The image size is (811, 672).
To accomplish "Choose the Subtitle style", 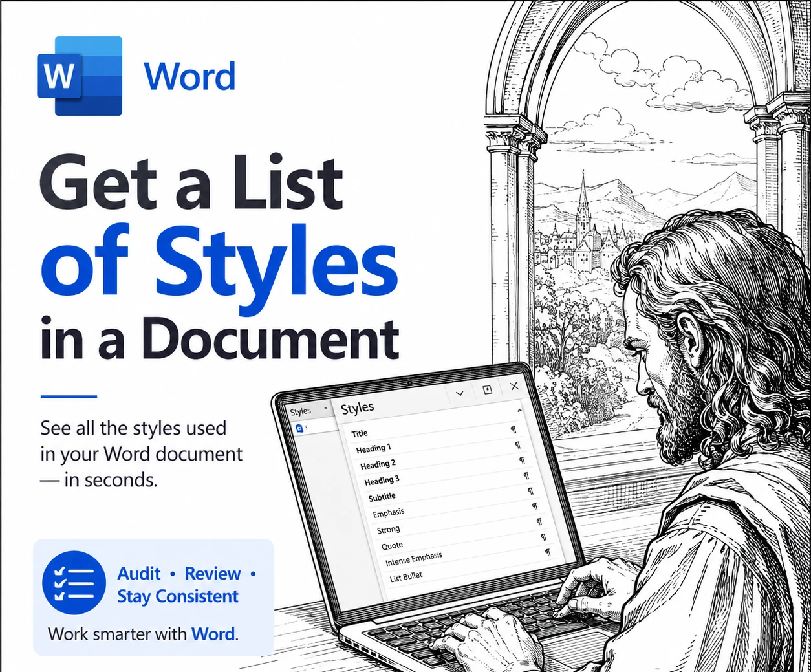I will [x=382, y=497].
